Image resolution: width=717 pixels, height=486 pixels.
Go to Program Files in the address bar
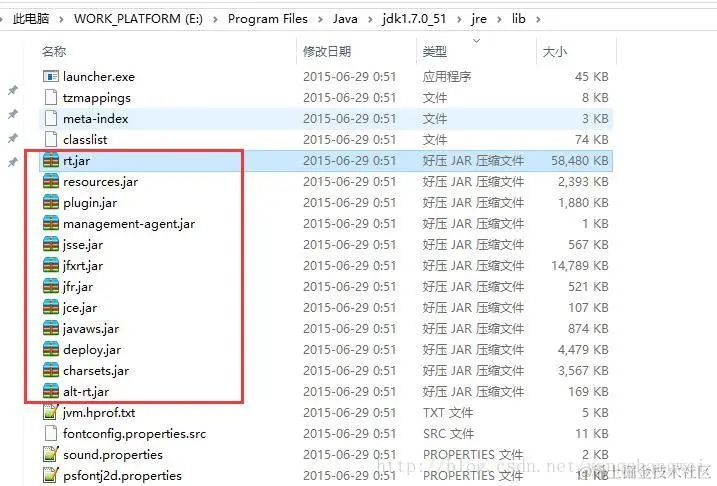click(x=268, y=19)
